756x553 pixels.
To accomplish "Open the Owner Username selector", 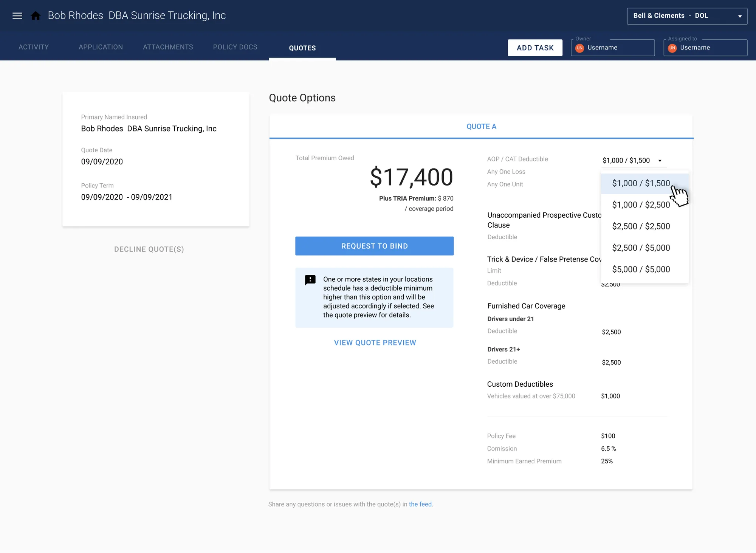I will pos(613,48).
